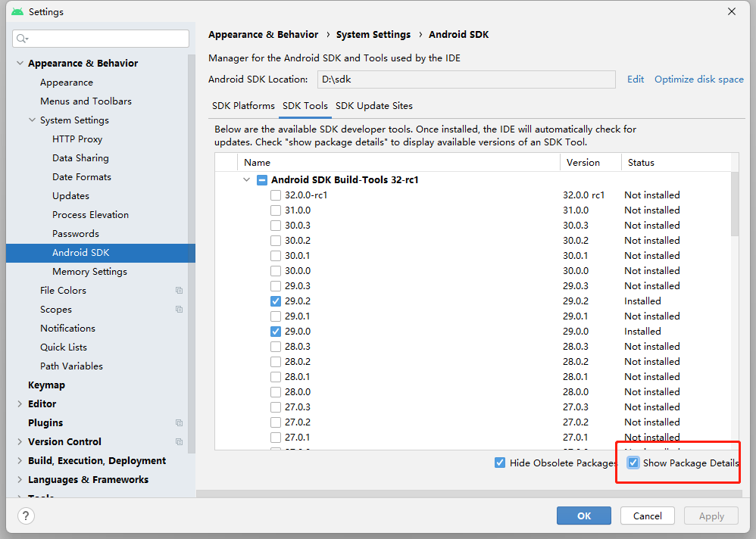756x539 pixels.
Task: Open Appearance settings page
Action: (67, 83)
